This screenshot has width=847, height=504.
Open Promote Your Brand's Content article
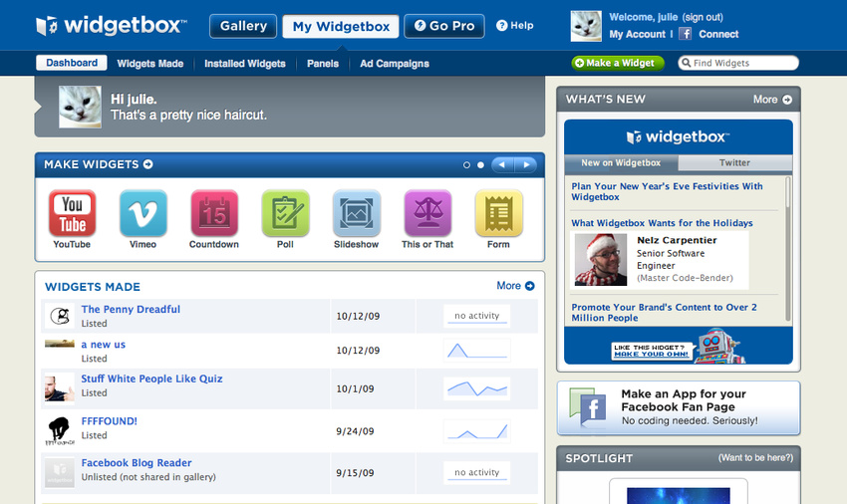665,312
